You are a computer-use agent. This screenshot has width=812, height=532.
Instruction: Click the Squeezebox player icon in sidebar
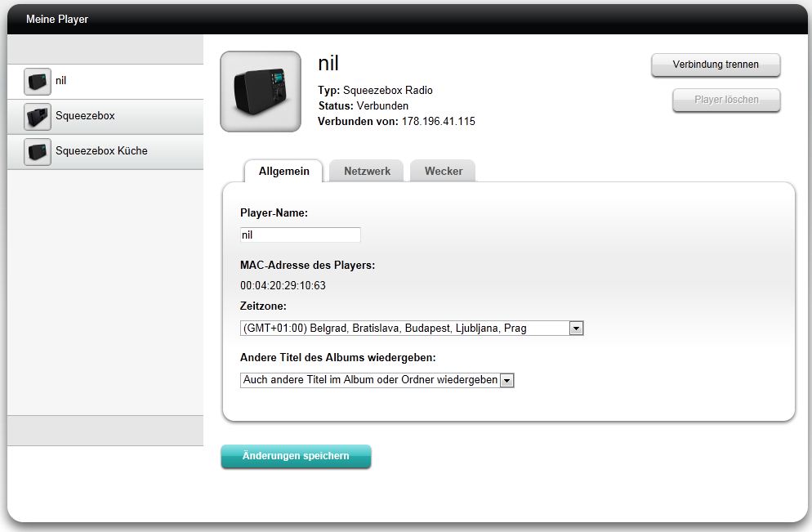coord(38,117)
